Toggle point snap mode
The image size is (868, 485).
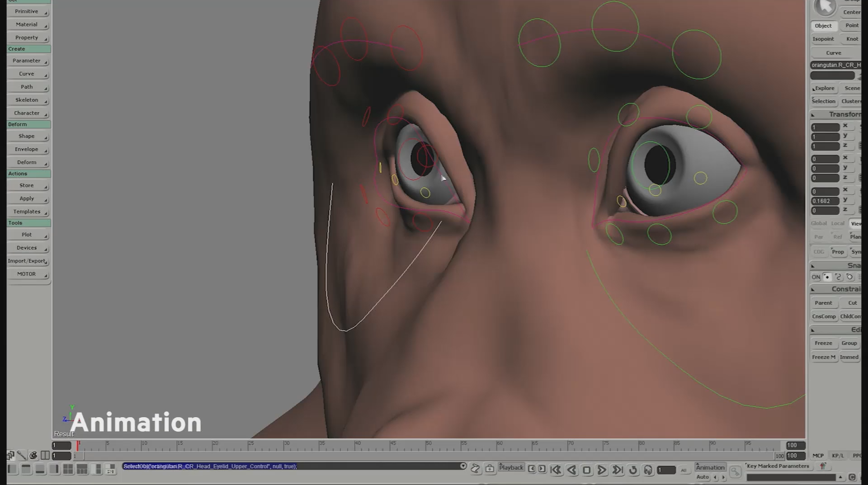(827, 277)
